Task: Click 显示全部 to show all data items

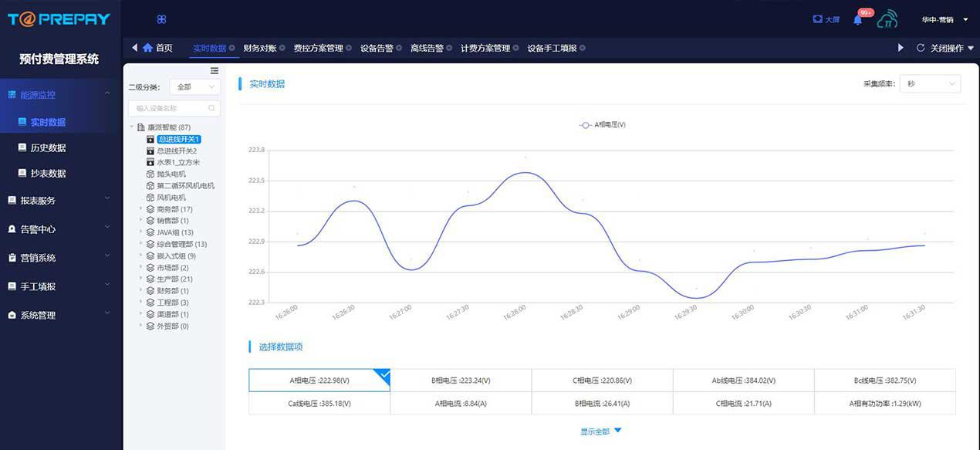Action: 600,431
